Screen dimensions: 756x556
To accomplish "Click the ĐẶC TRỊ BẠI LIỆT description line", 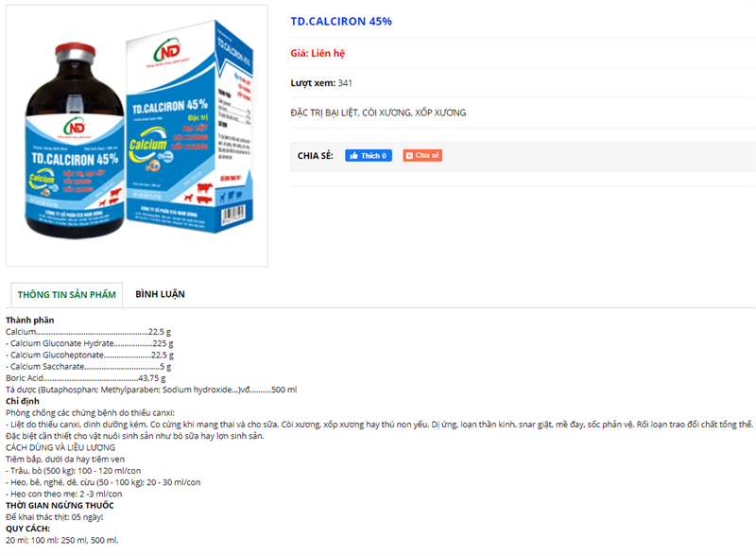I will click(378, 113).
